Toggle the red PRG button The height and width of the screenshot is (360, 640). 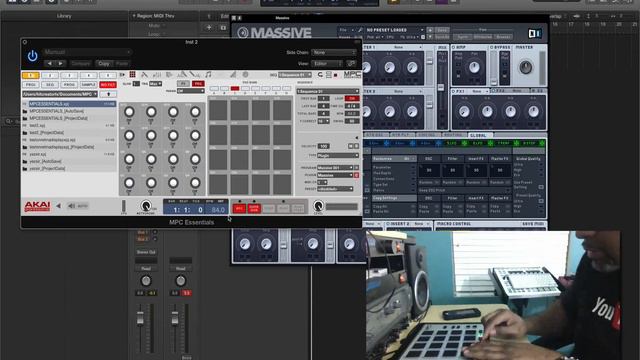pyautogui.click(x=198, y=83)
